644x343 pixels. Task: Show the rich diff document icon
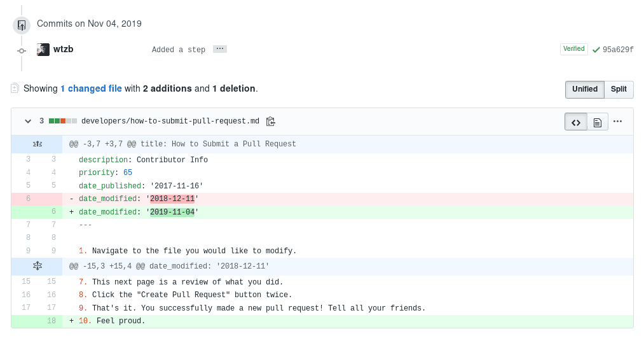point(598,122)
